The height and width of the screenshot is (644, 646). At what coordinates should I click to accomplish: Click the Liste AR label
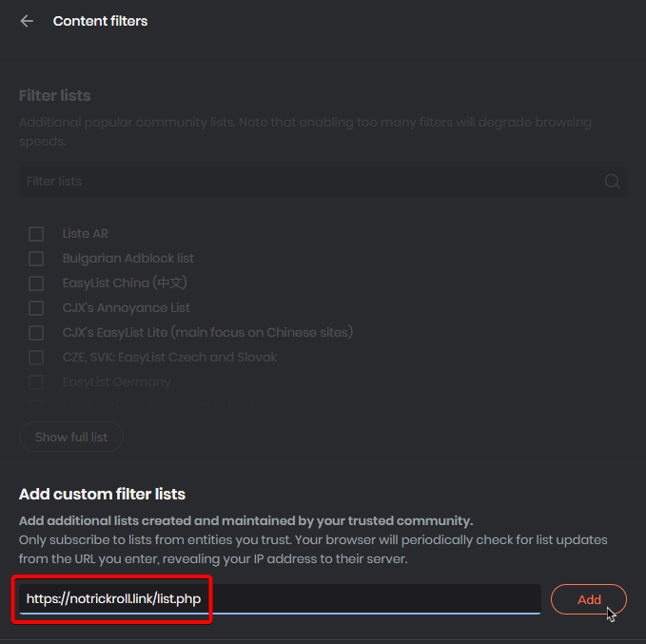(86, 234)
